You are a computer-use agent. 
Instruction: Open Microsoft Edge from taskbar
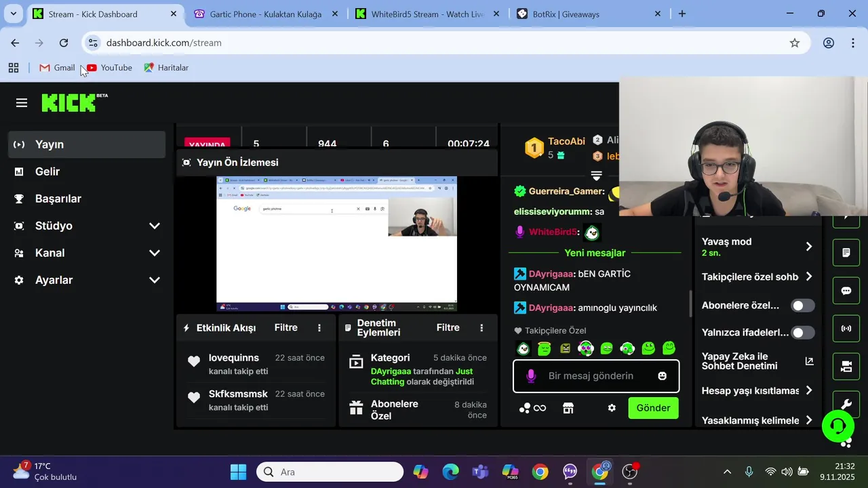click(450, 472)
